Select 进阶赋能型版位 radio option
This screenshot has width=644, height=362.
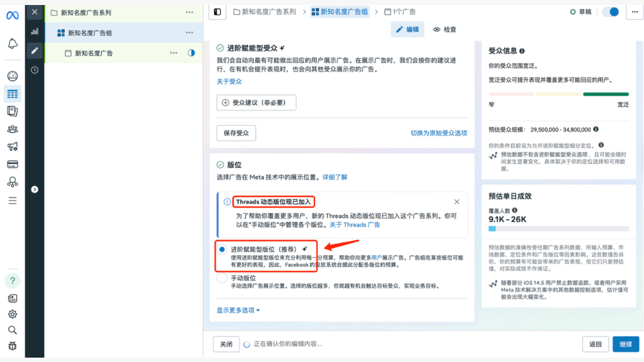[222, 249]
